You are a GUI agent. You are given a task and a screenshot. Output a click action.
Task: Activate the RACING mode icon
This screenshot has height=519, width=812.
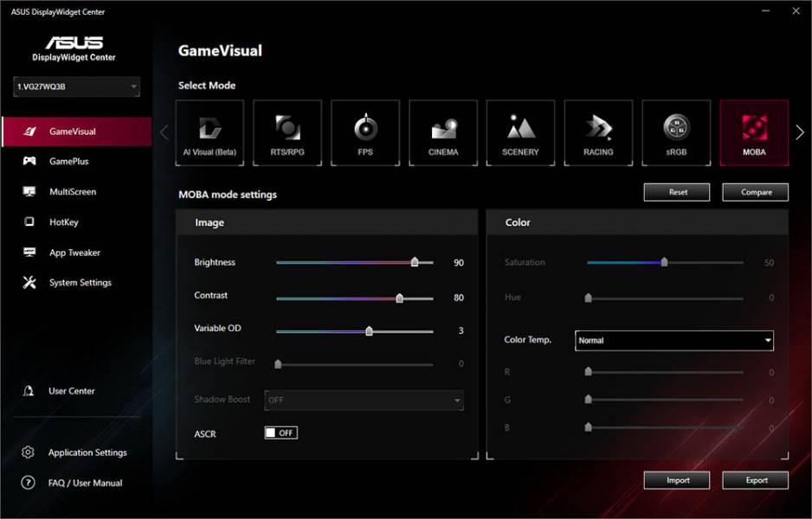point(599,133)
